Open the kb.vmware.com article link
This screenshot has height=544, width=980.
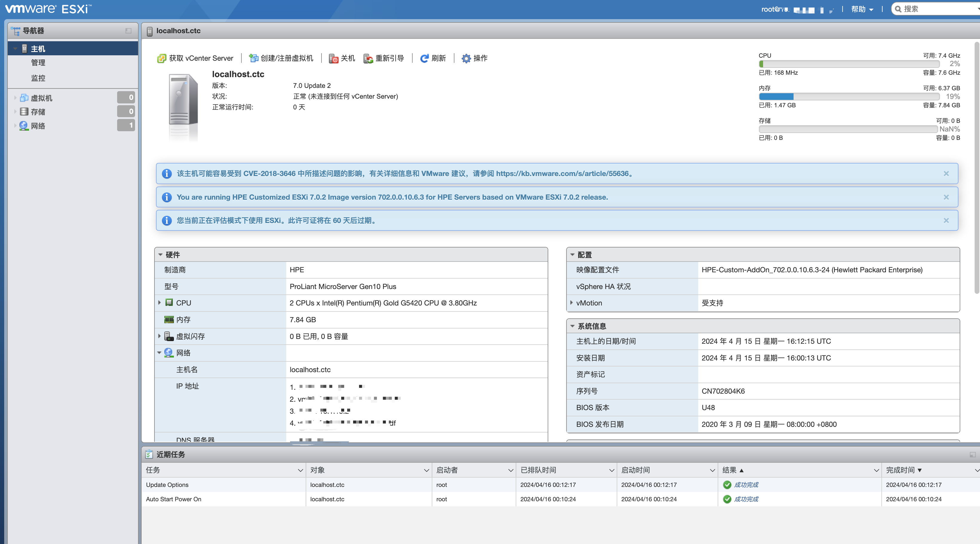pyautogui.click(x=562, y=174)
